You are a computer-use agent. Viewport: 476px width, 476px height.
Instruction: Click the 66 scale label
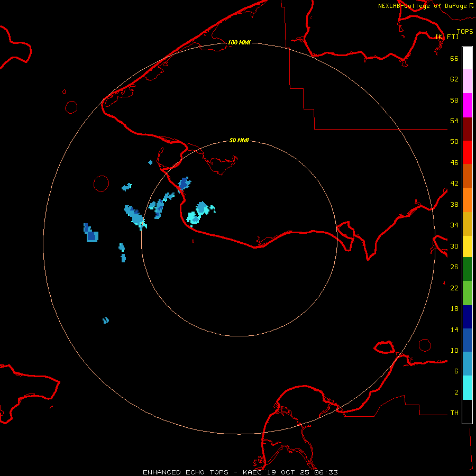pos(454,58)
